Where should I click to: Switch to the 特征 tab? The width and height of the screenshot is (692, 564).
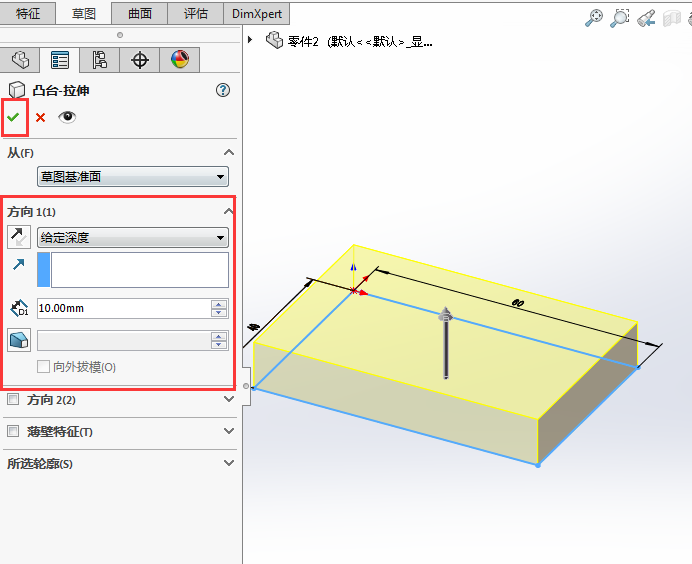point(27,13)
